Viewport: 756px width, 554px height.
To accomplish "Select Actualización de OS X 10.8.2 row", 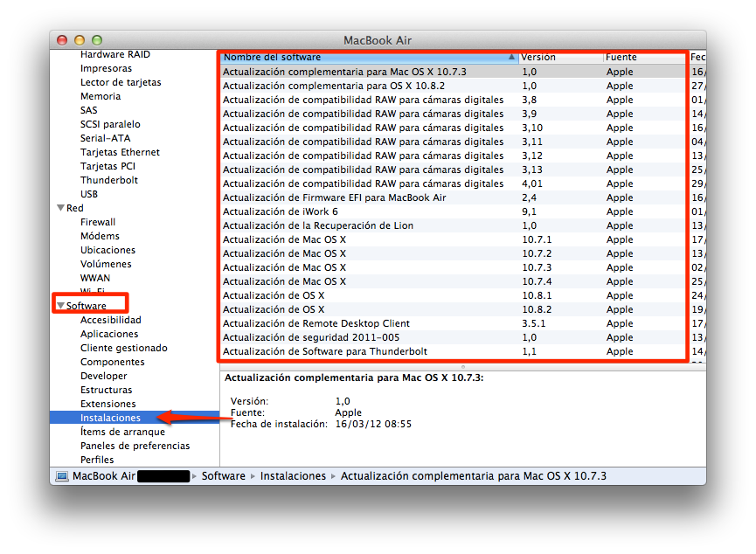I will (x=274, y=309).
